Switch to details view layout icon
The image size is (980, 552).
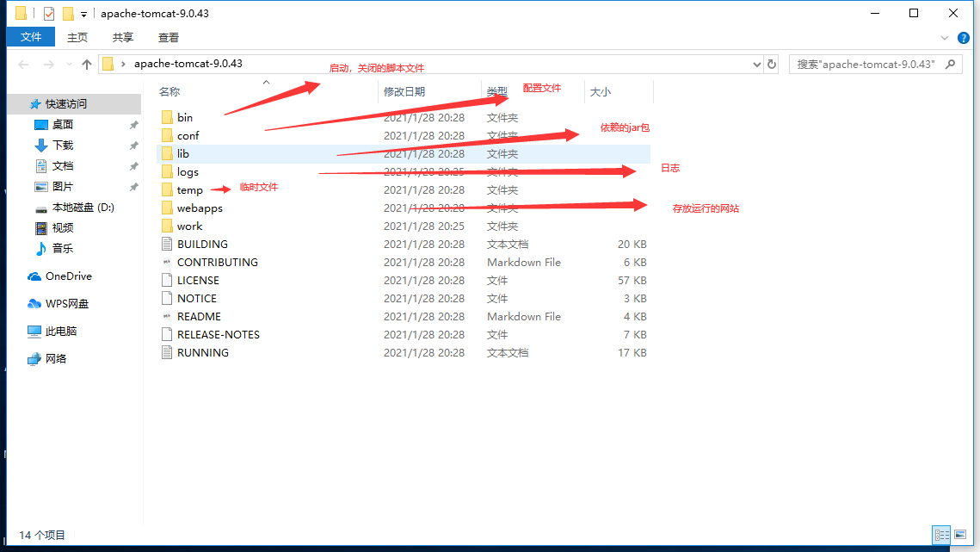[942, 535]
